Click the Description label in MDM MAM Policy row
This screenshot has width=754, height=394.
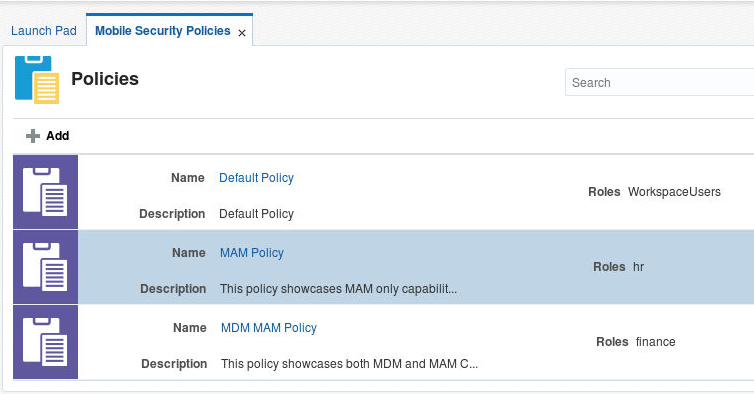coord(174,364)
